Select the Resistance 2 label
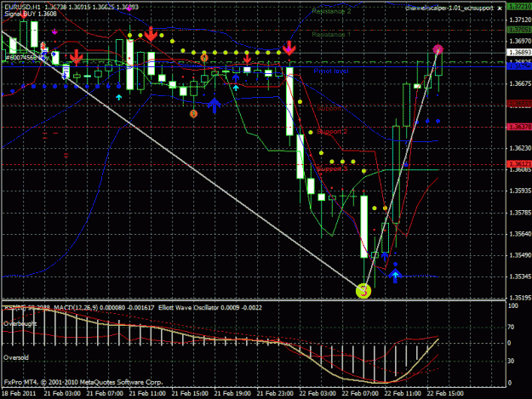The image size is (532, 399). click(x=331, y=11)
